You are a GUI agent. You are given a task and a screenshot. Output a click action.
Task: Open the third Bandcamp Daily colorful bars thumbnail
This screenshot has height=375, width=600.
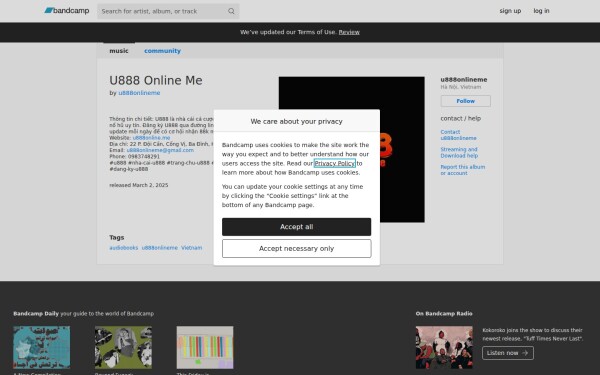click(x=205, y=347)
